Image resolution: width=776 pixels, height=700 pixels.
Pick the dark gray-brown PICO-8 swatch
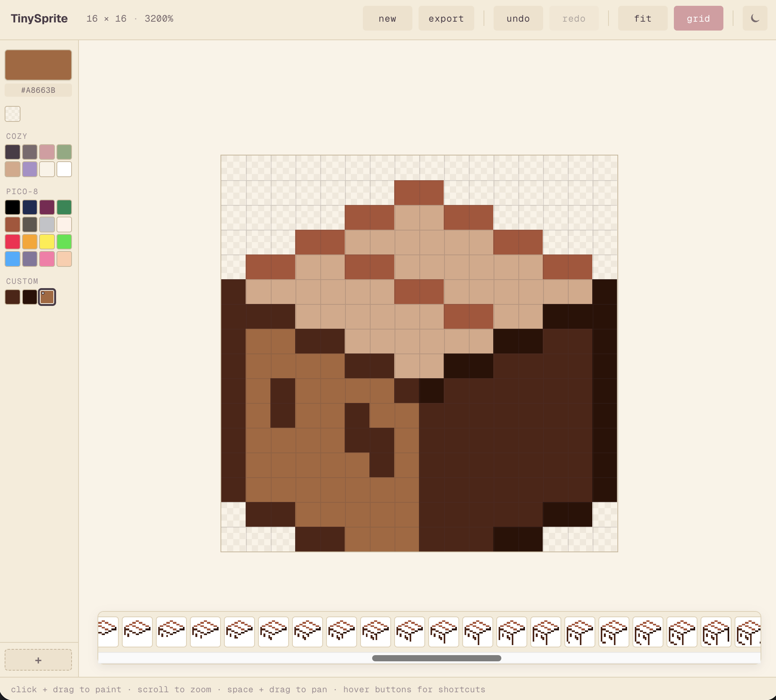pyautogui.click(x=30, y=224)
